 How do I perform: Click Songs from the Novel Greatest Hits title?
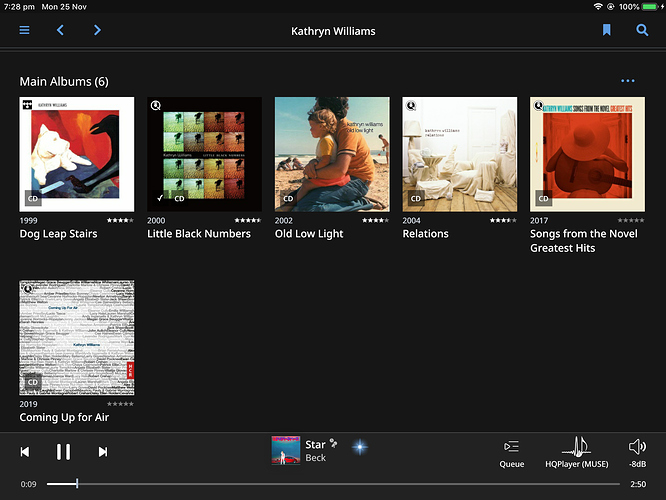(x=584, y=241)
